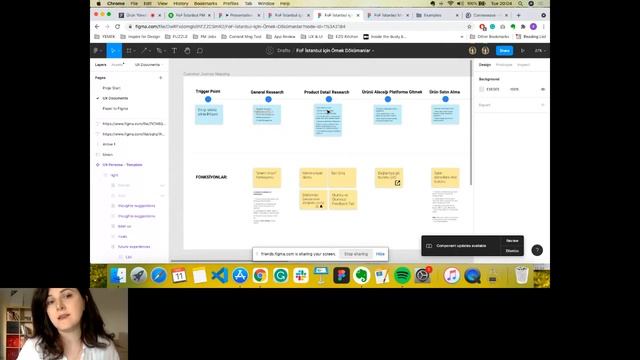Select the Comment tool
Viewport: 640px width, 360px height.
(x=200, y=51)
